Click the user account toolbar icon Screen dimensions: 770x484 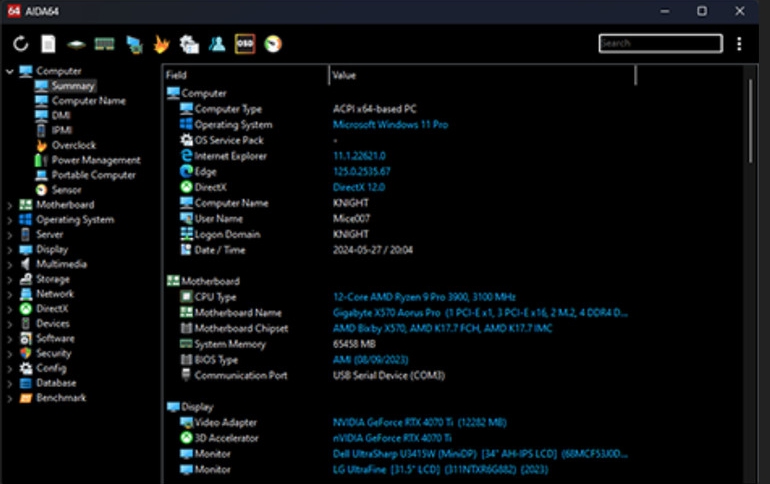(x=217, y=44)
